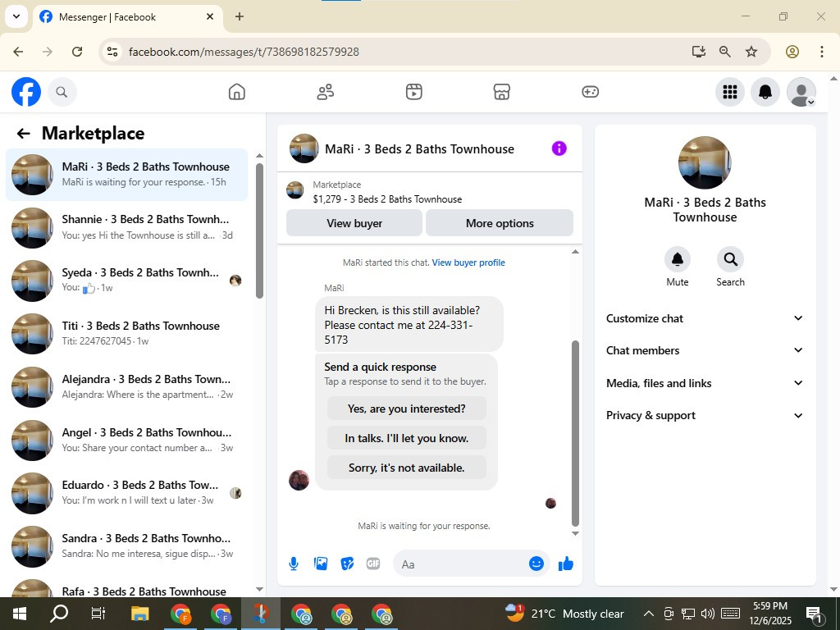Follow the View buyer profile link
Image resolution: width=840 pixels, height=630 pixels.
468,262
